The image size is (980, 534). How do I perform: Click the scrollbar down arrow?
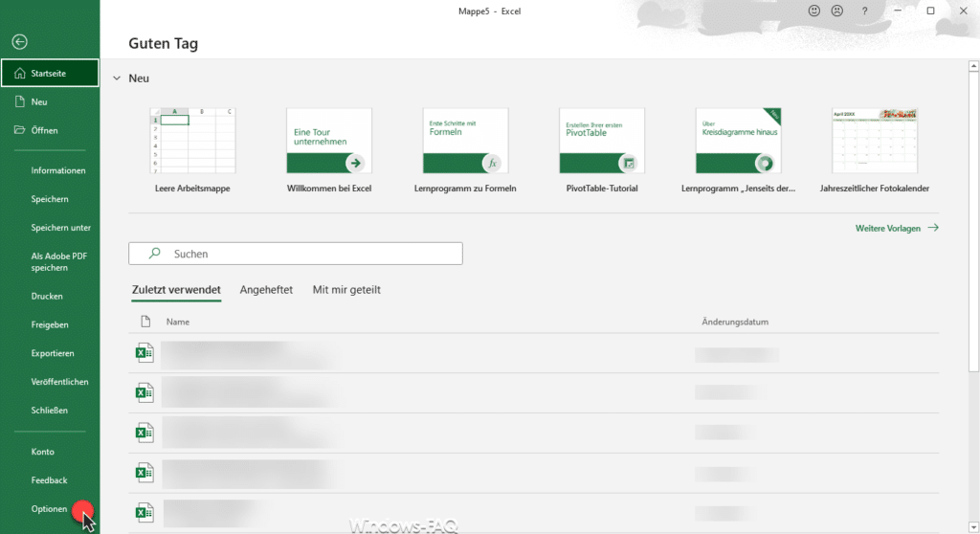click(x=973, y=527)
